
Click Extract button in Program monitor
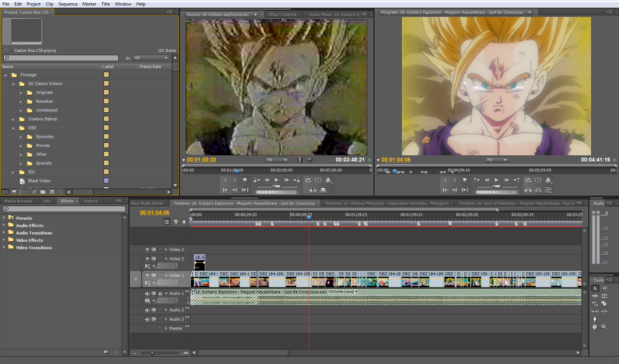click(x=538, y=190)
